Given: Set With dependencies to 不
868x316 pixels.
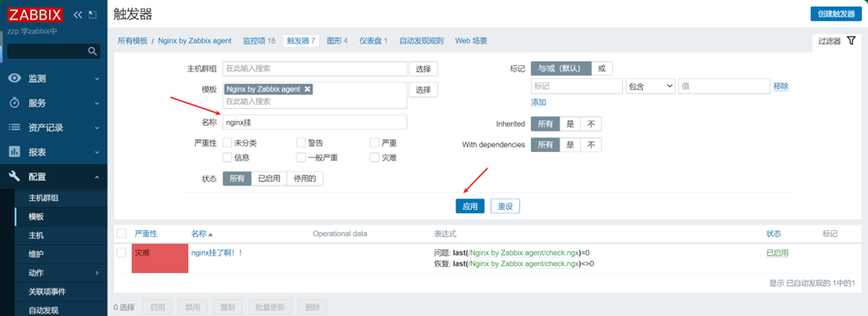Looking at the screenshot, I should (590, 145).
